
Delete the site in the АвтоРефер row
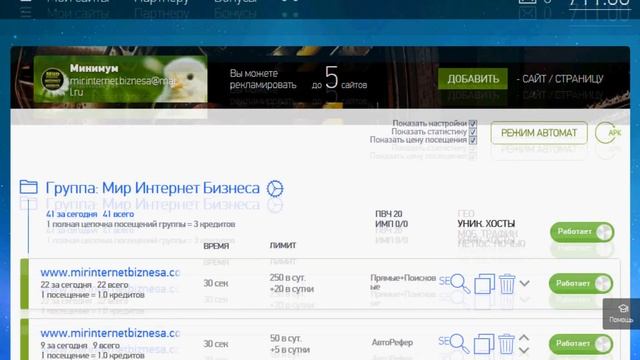pyautogui.click(x=506, y=344)
